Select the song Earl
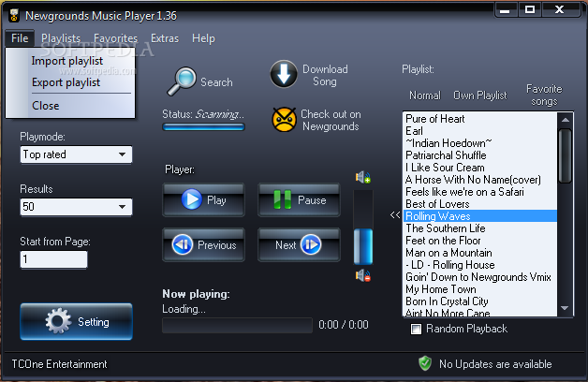The width and height of the screenshot is (588, 382). click(480, 131)
